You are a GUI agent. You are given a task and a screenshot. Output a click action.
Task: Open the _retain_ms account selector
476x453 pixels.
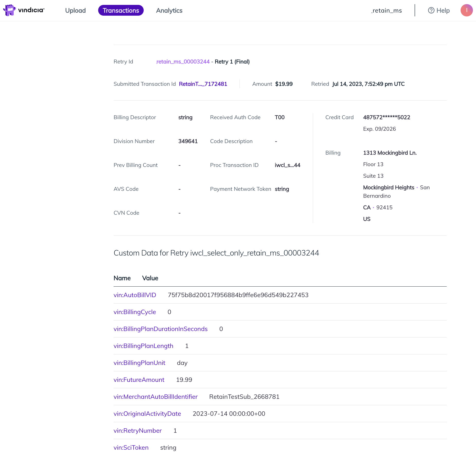(387, 11)
